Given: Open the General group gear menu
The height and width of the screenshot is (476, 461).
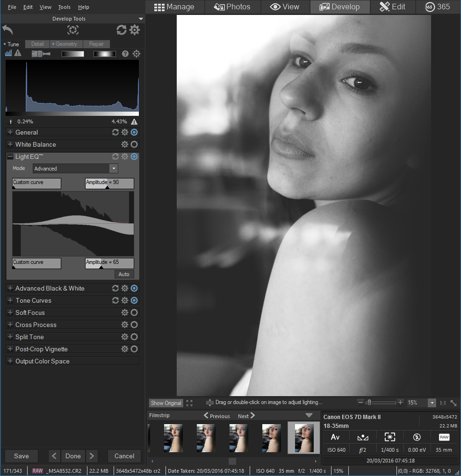Looking at the screenshot, I should coord(125,132).
